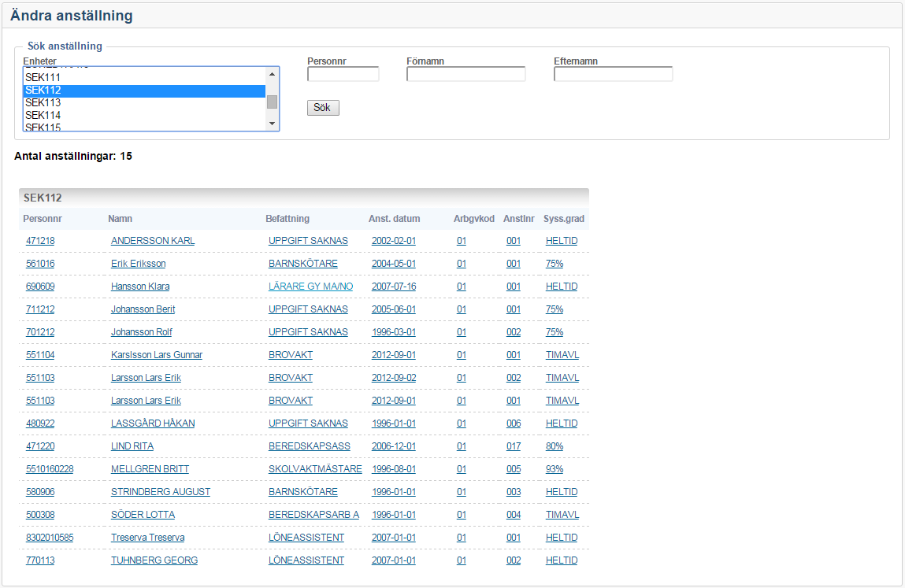905x588 pixels.
Task: Click the Sök search button
Action: tap(323, 108)
